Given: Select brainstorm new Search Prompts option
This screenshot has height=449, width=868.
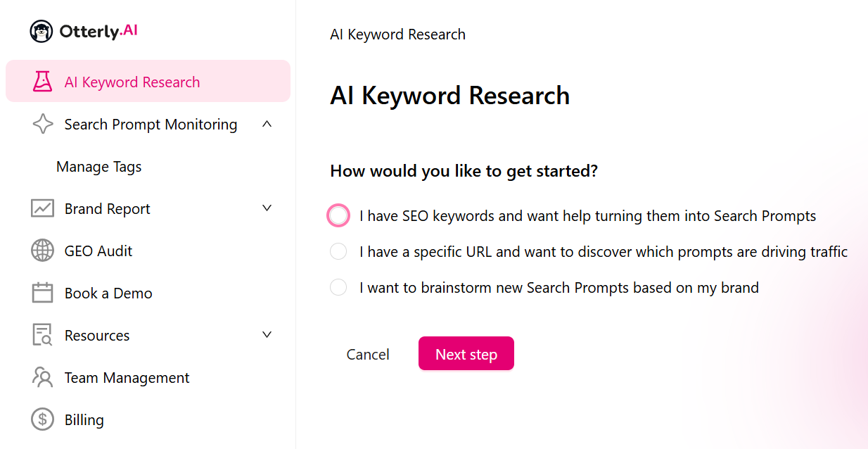Looking at the screenshot, I should (x=338, y=287).
